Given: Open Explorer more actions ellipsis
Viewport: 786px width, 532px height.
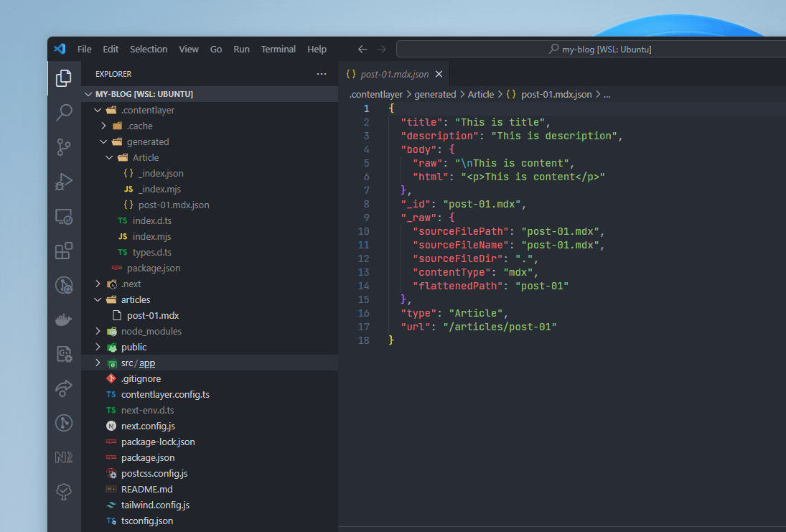Looking at the screenshot, I should tap(322, 74).
